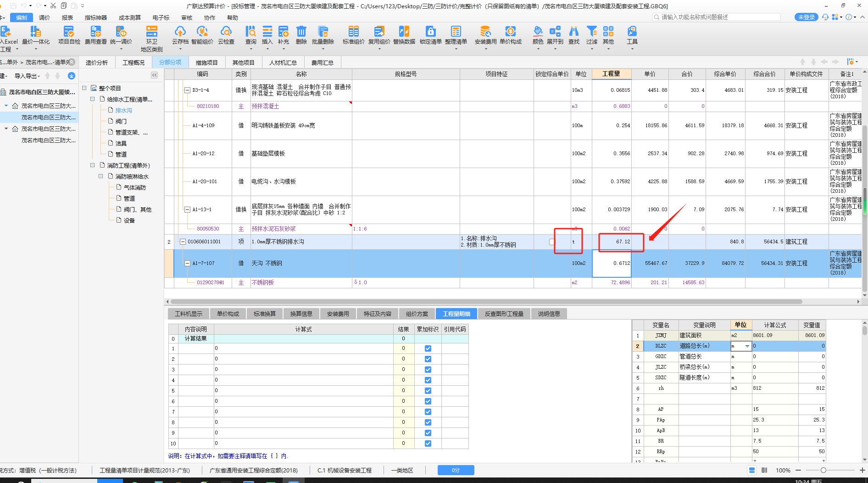Viewport: 868px width, 483px height.
Task: Collapse the 消防喷淋给水 tree node
Action: 101,176
